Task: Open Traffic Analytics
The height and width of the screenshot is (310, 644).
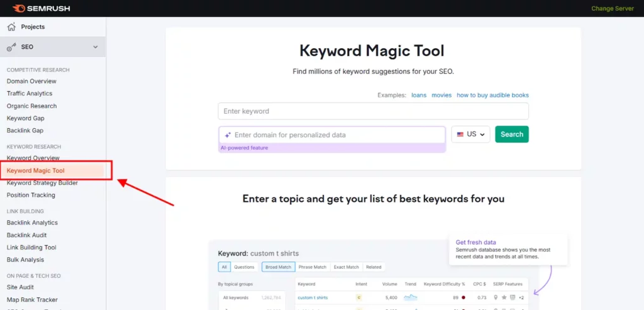Action: pos(30,94)
